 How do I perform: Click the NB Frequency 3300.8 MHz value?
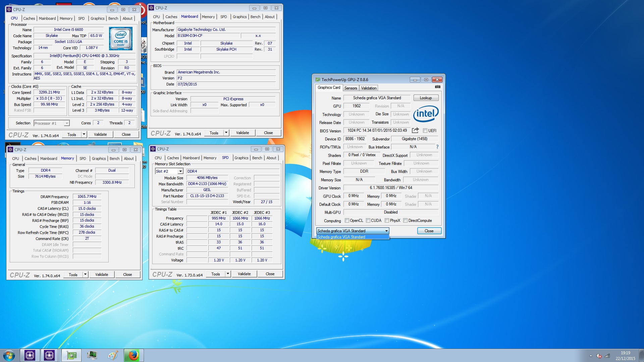coord(112,182)
